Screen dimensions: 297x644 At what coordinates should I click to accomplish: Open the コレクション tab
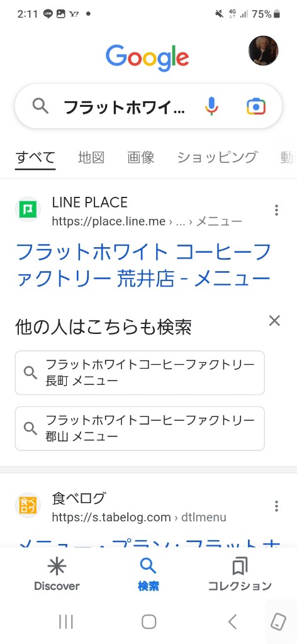pos(240,574)
